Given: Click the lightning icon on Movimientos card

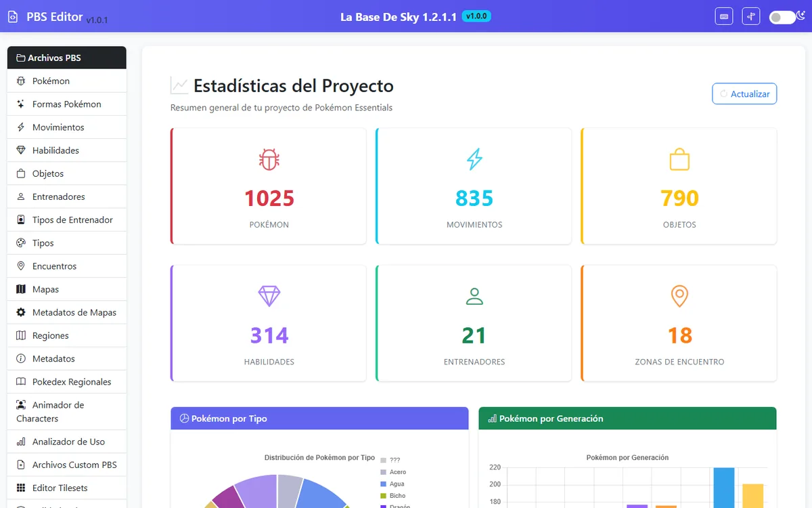Looking at the screenshot, I should click(x=474, y=160).
